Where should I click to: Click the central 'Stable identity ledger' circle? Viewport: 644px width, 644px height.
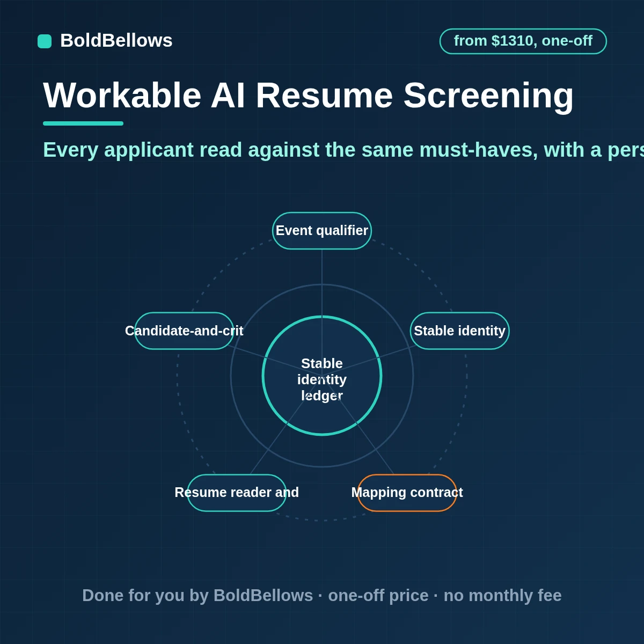point(322,376)
